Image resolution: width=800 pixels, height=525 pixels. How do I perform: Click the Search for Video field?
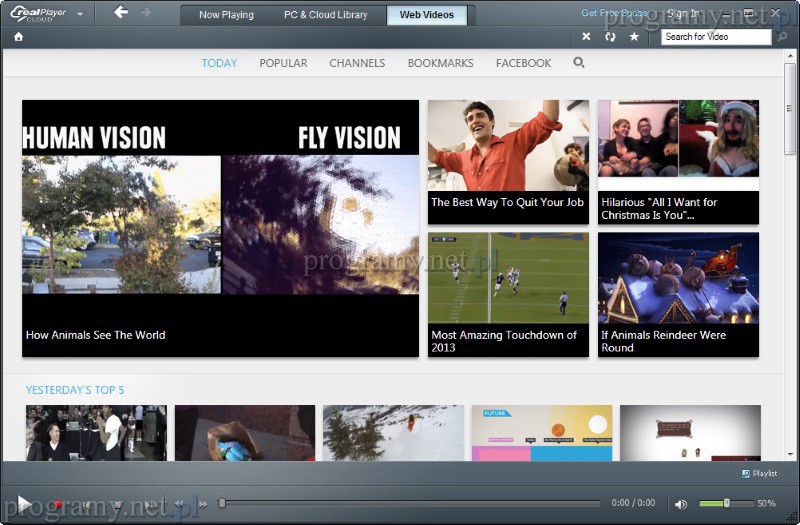pyautogui.click(x=716, y=37)
